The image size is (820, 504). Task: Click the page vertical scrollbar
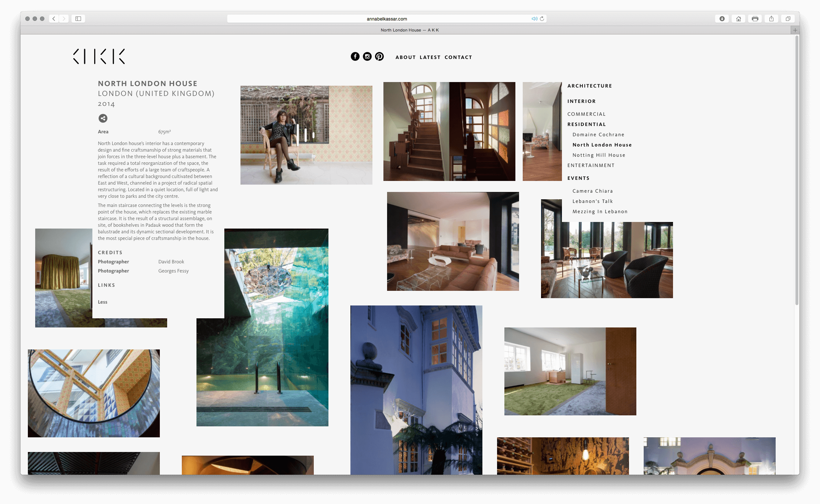797,170
